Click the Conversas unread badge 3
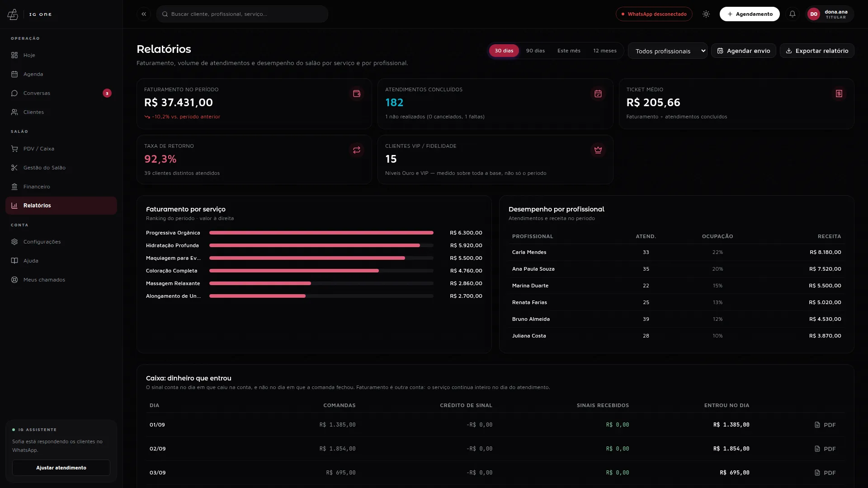This screenshot has width=868, height=488. 107,93
